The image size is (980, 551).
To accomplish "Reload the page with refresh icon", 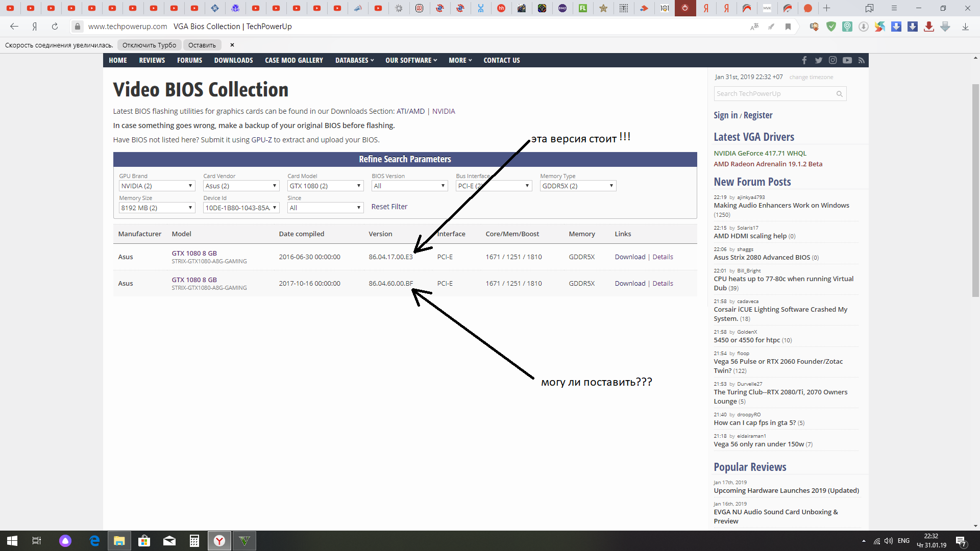I will [55, 27].
